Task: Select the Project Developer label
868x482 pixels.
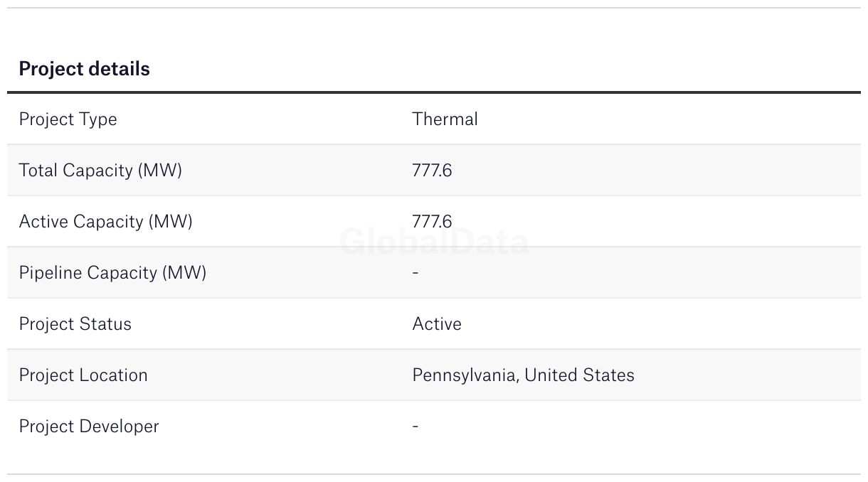Action: pyautogui.click(x=89, y=427)
